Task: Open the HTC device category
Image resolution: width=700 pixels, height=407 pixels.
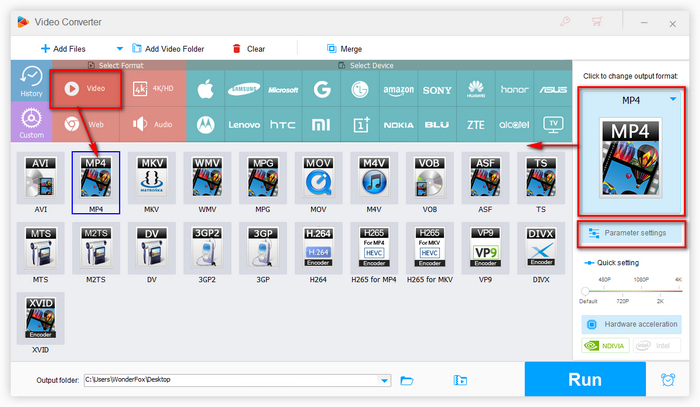Action: pyautogui.click(x=283, y=125)
